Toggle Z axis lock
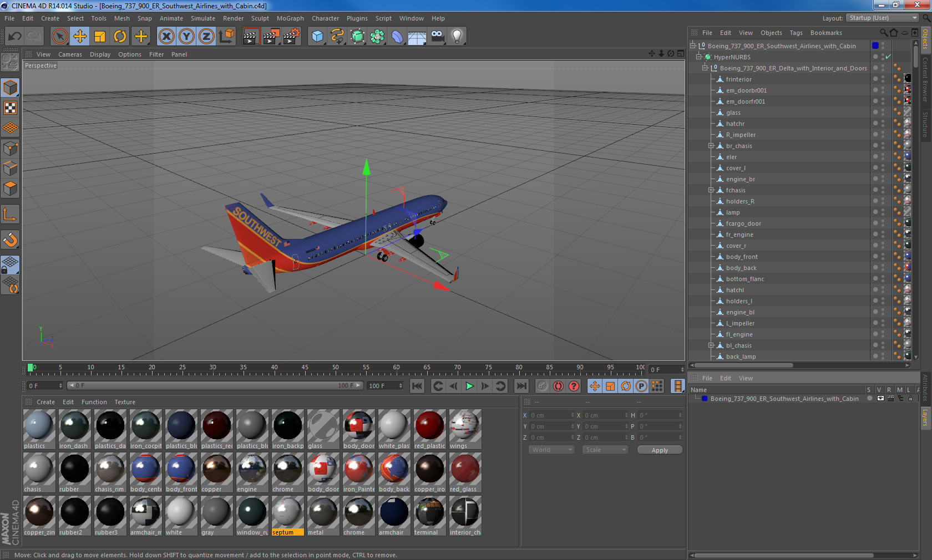932x560 pixels. [x=206, y=37]
